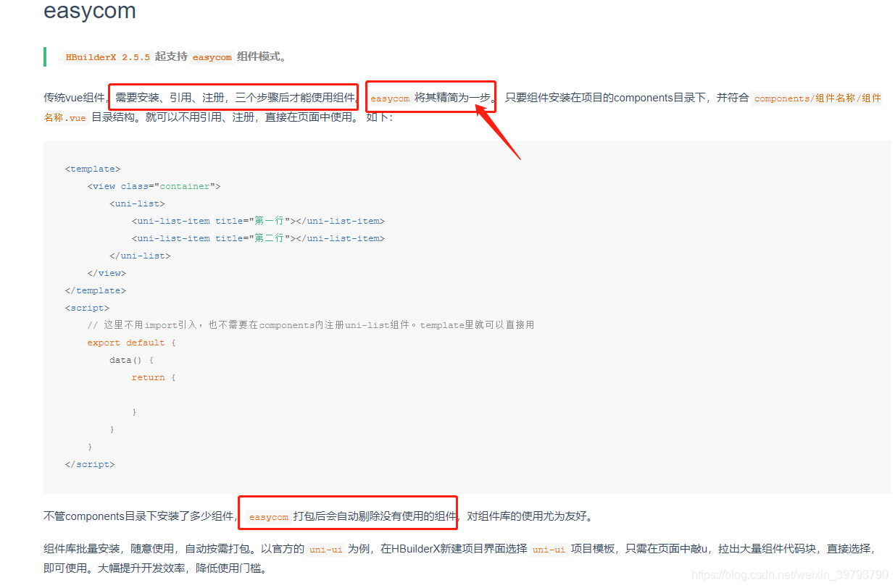Click the "easycom" page heading
Viewport: 895px width, 588px height.
point(88,11)
